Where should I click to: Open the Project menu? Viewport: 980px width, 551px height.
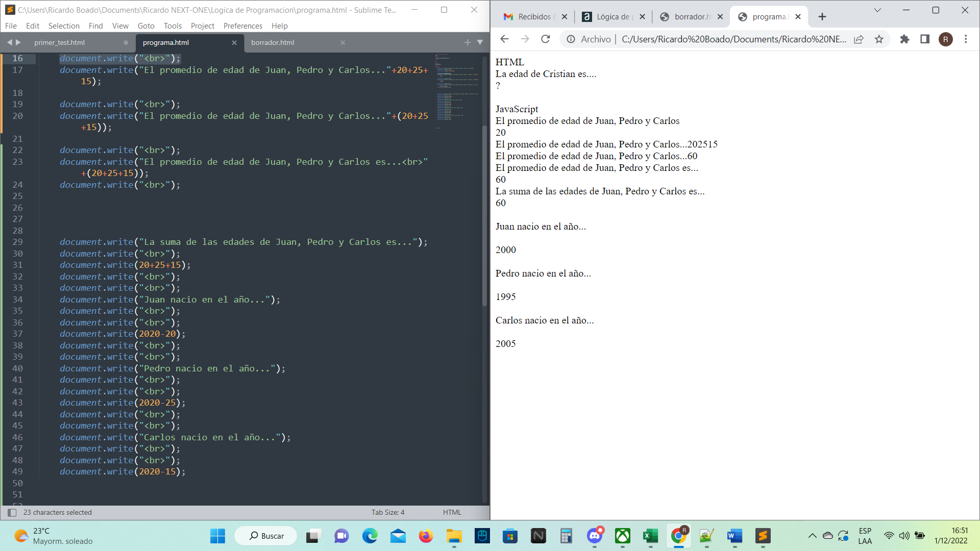(x=203, y=26)
